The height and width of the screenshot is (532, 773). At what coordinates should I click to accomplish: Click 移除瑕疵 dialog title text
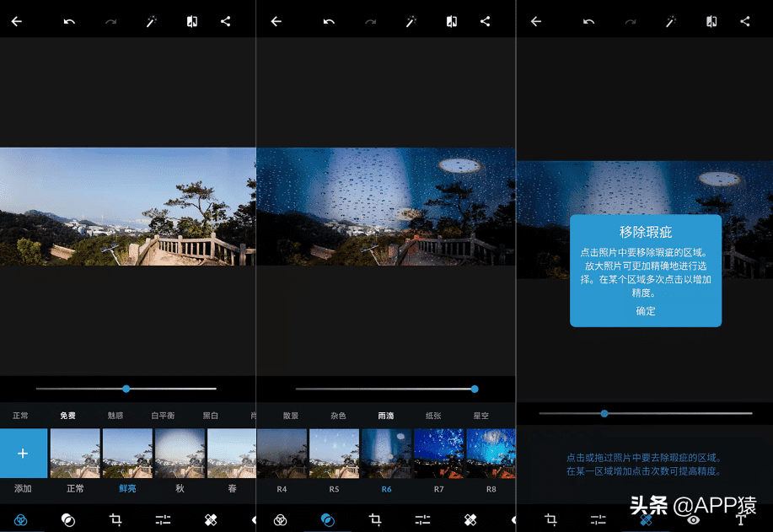point(646,232)
